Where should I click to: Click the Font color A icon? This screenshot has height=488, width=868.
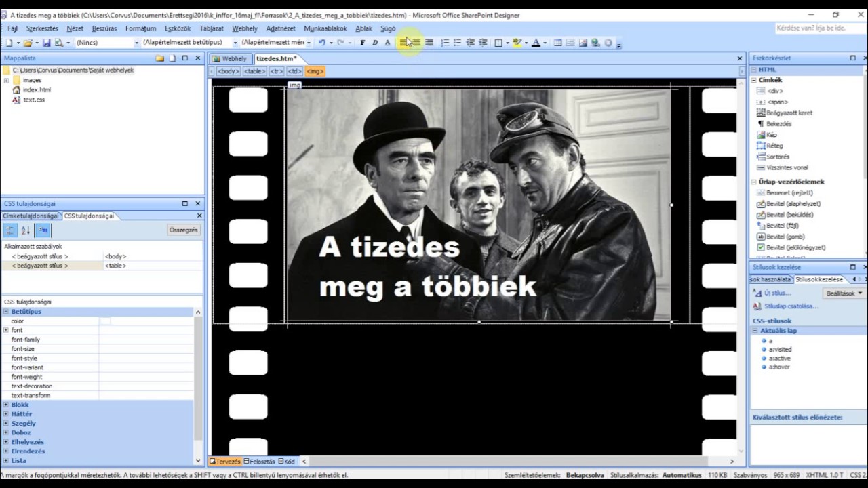[536, 43]
